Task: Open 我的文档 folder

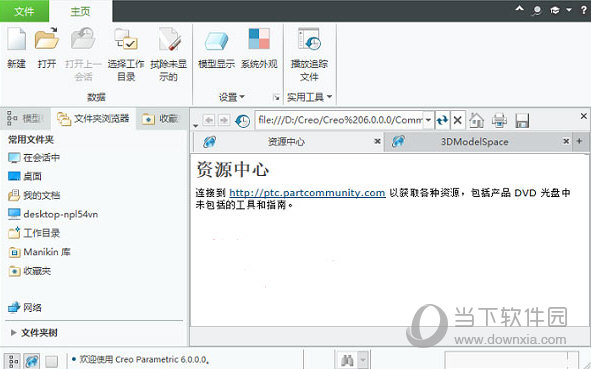Action: tap(34, 195)
